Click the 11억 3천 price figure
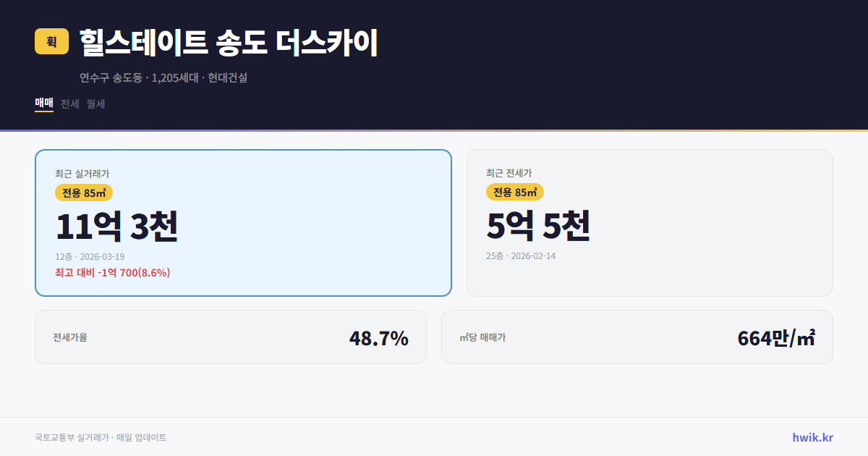Screen dimensions: 868x456 (117, 227)
